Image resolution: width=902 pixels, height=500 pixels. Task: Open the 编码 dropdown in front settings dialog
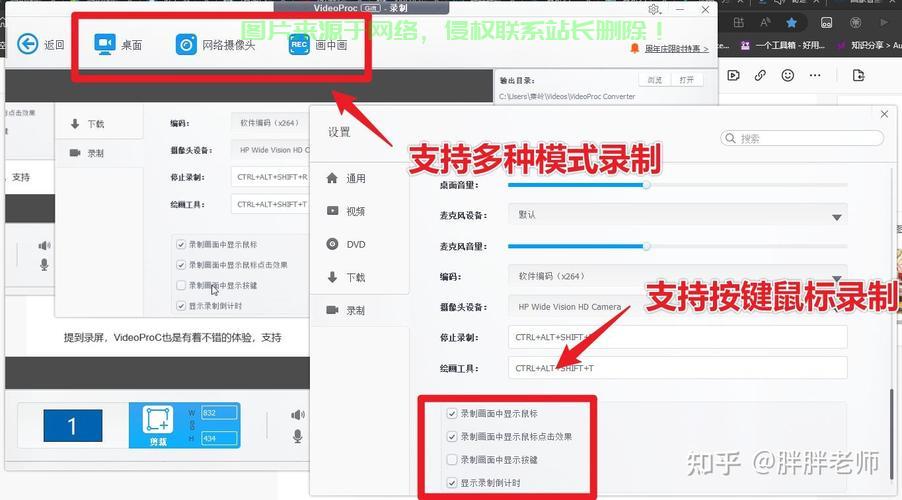click(678, 276)
